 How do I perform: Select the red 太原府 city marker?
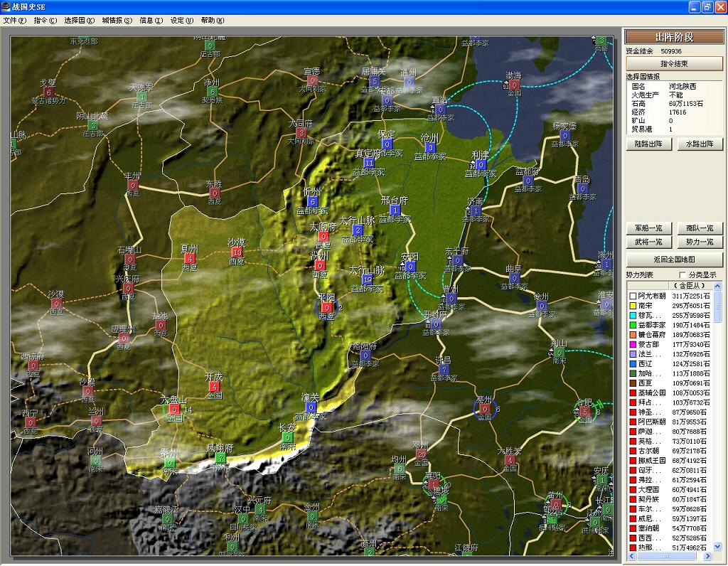pos(323,237)
